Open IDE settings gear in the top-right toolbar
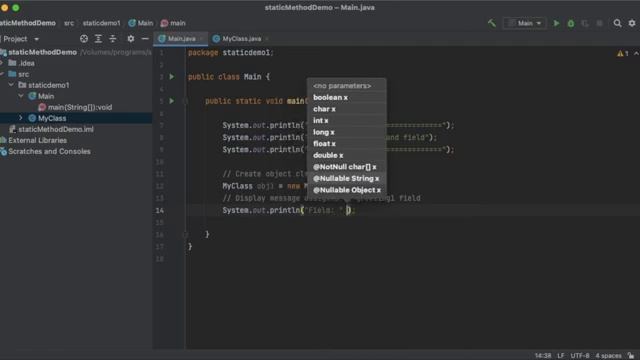The image size is (640, 360). click(x=632, y=23)
